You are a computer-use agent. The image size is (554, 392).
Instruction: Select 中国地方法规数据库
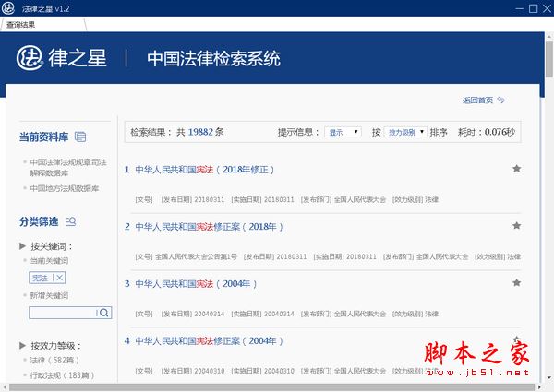[65, 188]
